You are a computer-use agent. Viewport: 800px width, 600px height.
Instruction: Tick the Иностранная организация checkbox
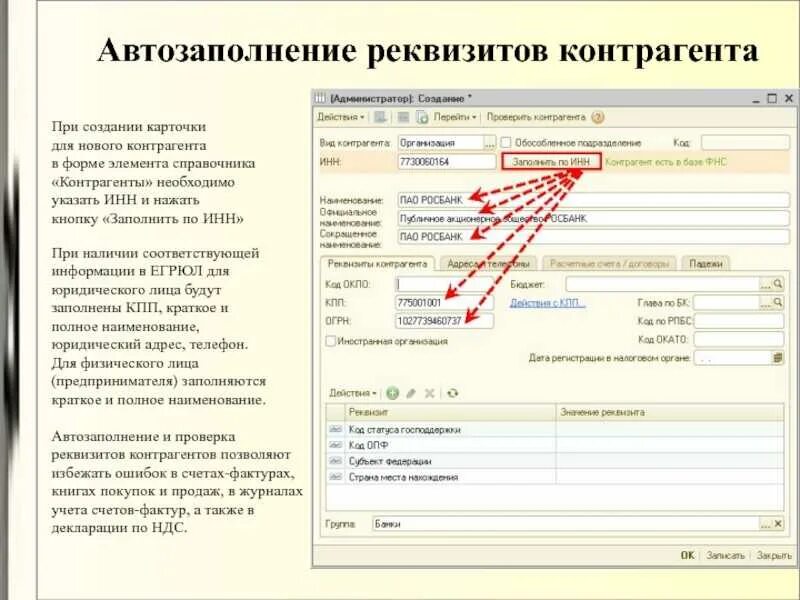331,341
